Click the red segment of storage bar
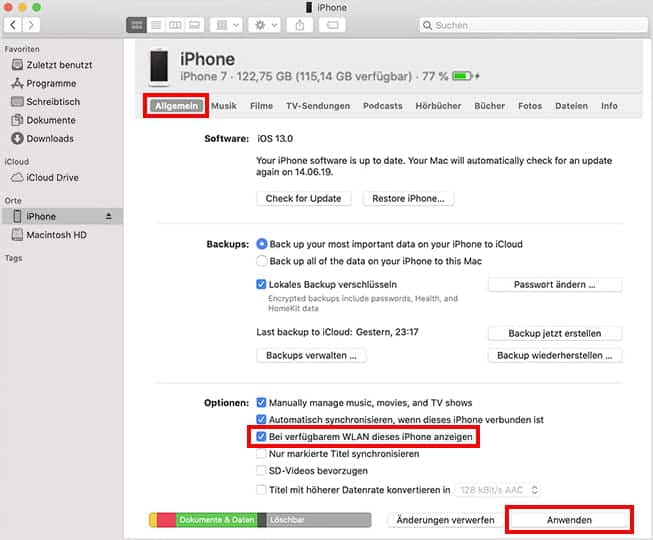The height and width of the screenshot is (540, 653). (167, 520)
